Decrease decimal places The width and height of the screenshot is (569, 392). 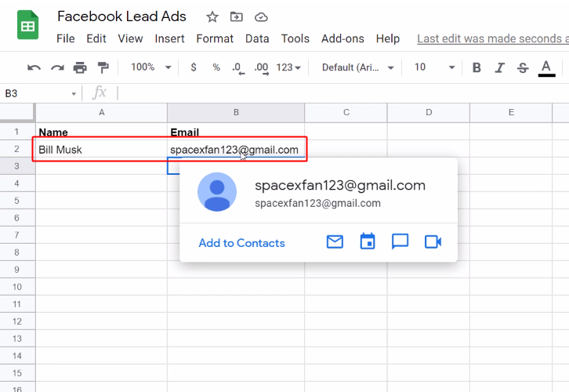[238, 68]
